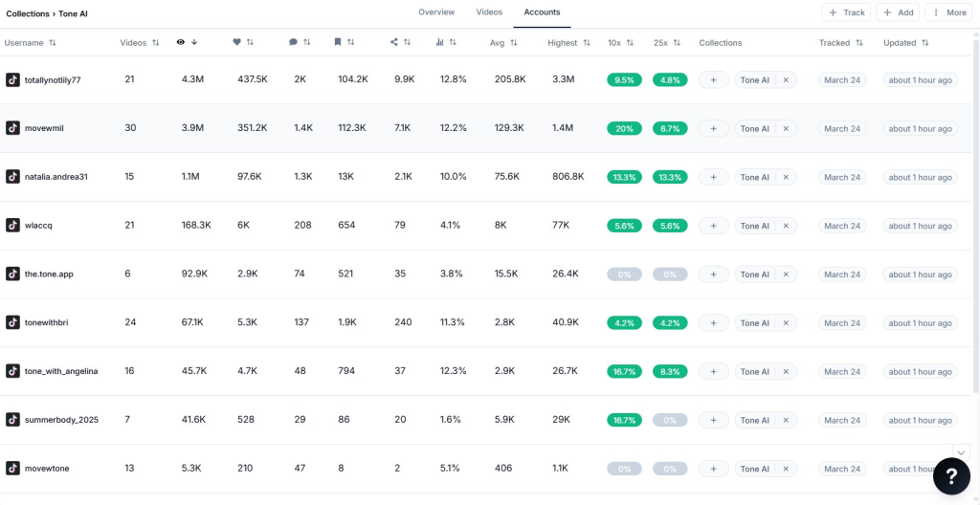Viewport: 980px width, 505px height.
Task: Sort by the views eye icon column
Action: (188, 42)
